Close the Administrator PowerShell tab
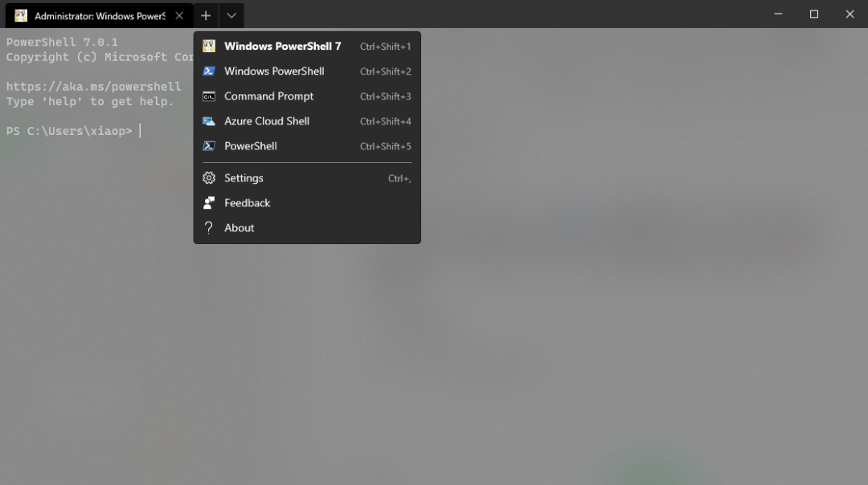 pyautogui.click(x=179, y=15)
